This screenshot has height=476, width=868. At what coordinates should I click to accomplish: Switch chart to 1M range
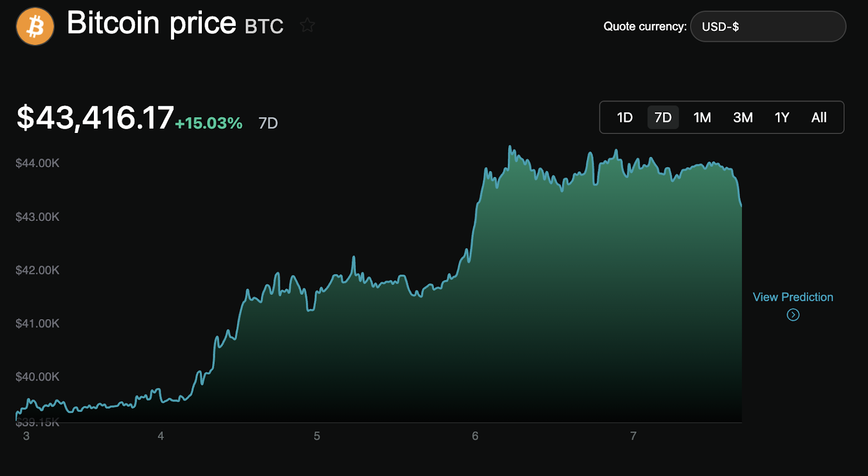coord(702,117)
